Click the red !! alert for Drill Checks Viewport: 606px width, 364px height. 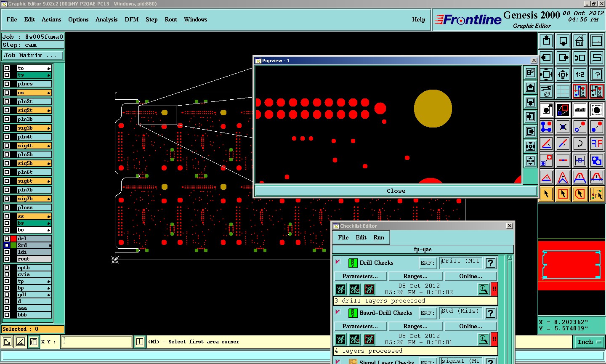(x=494, y=289)
